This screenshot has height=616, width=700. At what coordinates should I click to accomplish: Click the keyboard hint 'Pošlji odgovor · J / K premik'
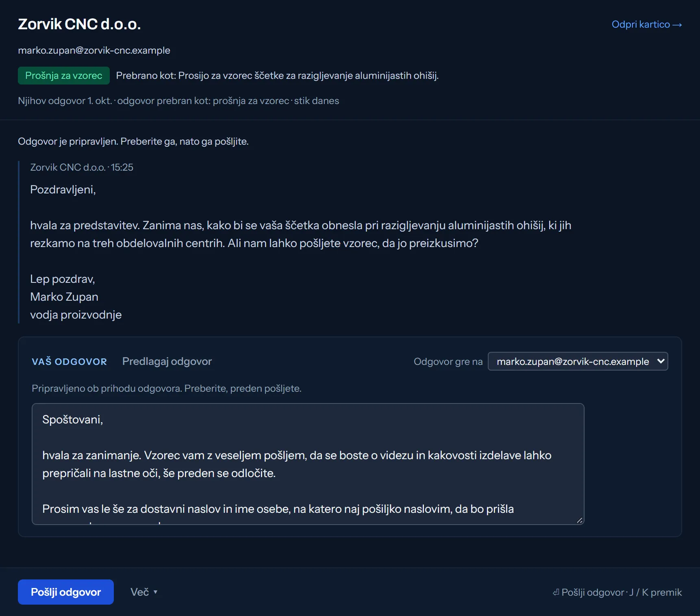(x=617, y=592)
